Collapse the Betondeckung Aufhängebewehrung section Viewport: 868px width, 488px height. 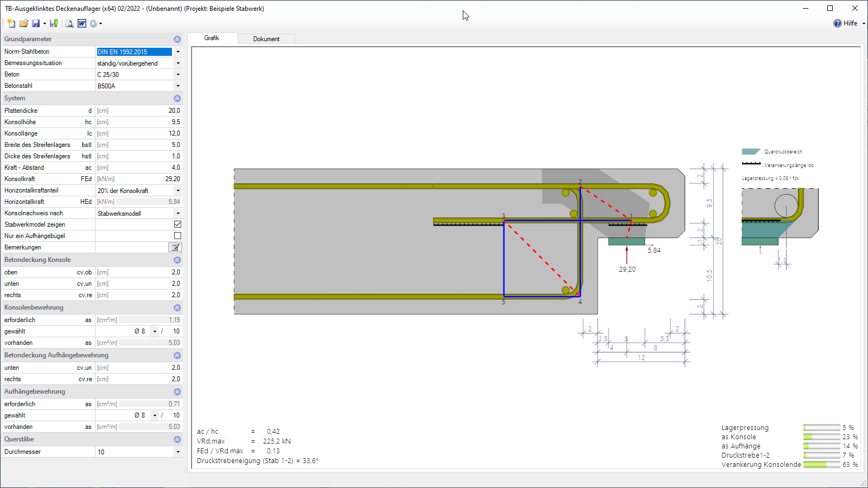pyautogui.click(x=177, y=356)
